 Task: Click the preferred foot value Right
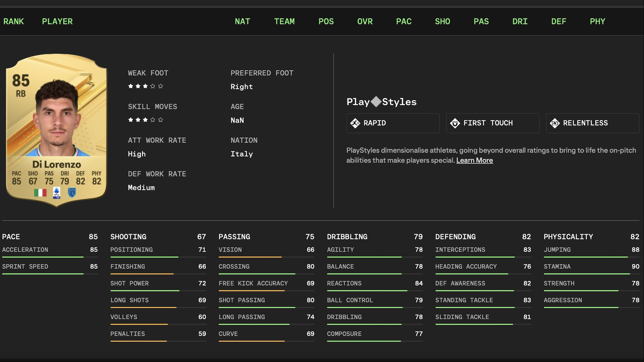tap(242, 87)
